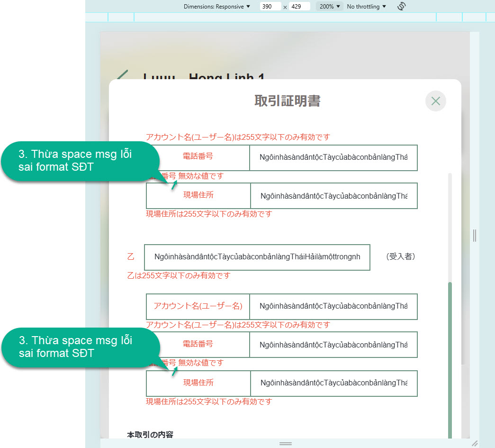Screen dimensions: 495x448
Task: Open the Dimensions: Responsive dropdown
Action: click(216, 7)
